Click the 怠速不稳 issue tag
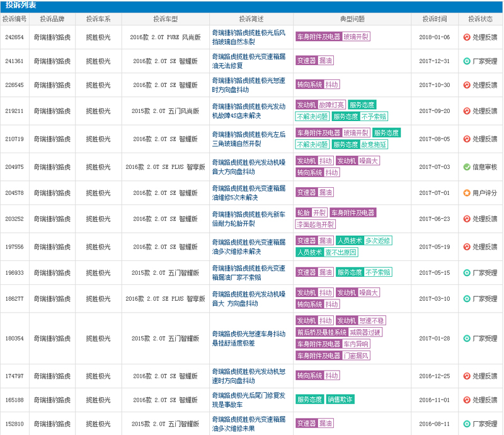 click(x=372, y=321)
